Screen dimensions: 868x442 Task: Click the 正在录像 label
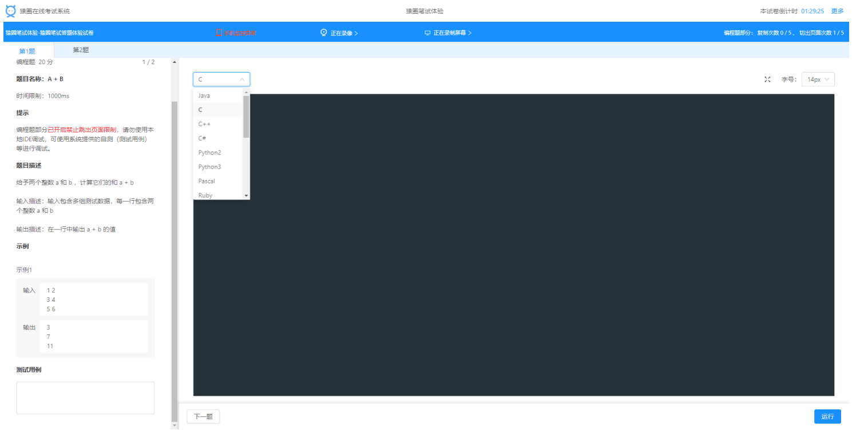[x=342, y=33]
